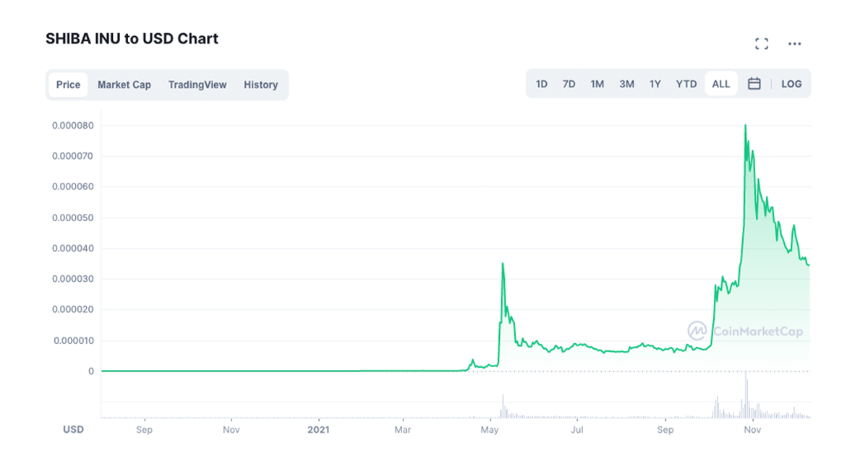Show the History tab
The width and height of the screenshot is (868, 461).
pos(260,85)
